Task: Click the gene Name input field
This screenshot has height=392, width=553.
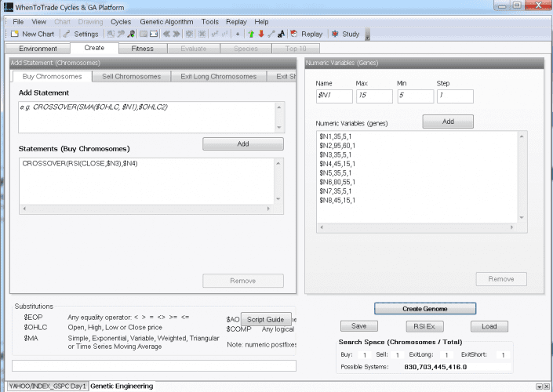Action: pyautogui.click(x=334, y=96)
